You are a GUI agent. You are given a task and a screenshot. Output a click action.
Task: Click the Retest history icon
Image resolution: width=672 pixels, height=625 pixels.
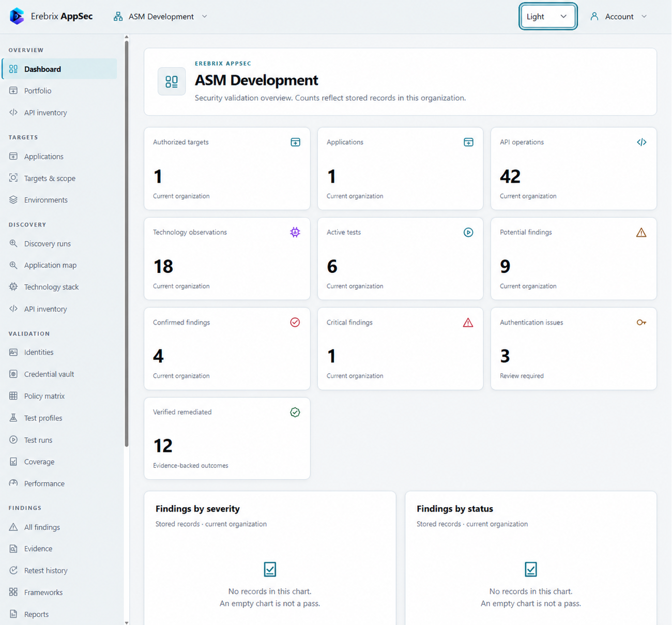(13, 570)
